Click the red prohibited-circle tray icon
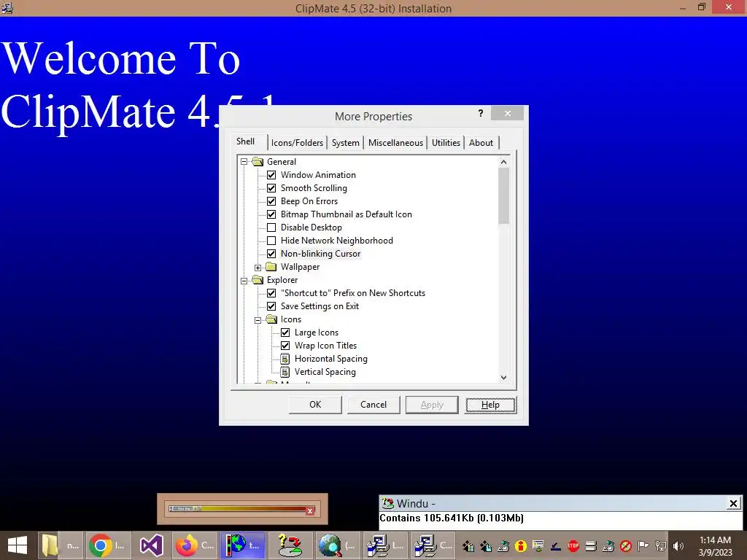Image resolution: width=747 pixels, height=560 pixels. (625, 545)
